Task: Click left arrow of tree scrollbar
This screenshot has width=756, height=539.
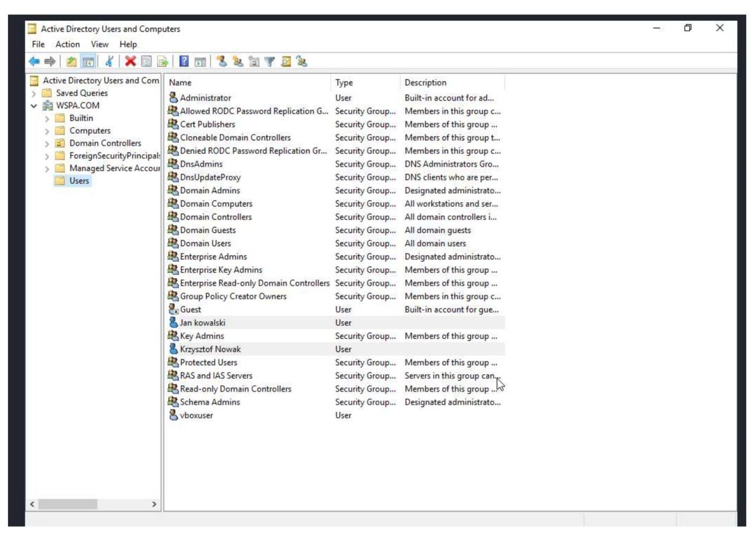Action: point(32,504)
